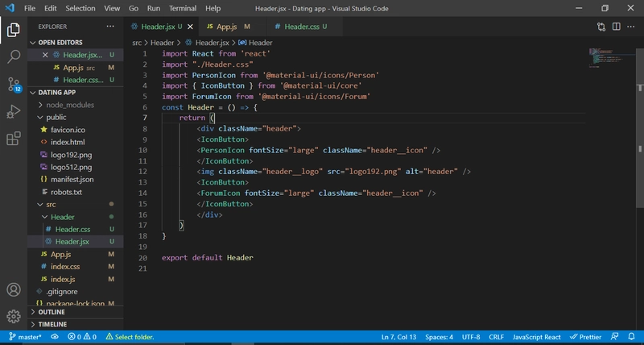Collapse the Open Editors section

click(x=76, y=43)
